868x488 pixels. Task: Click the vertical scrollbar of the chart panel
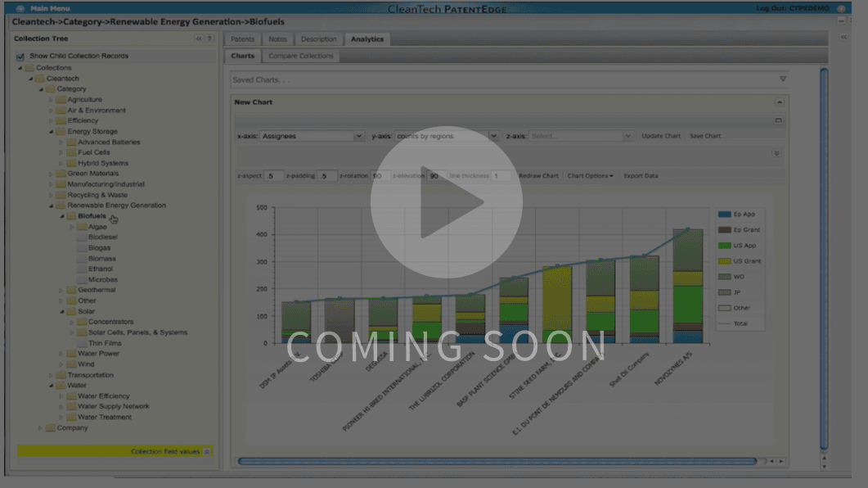[824, 259]
